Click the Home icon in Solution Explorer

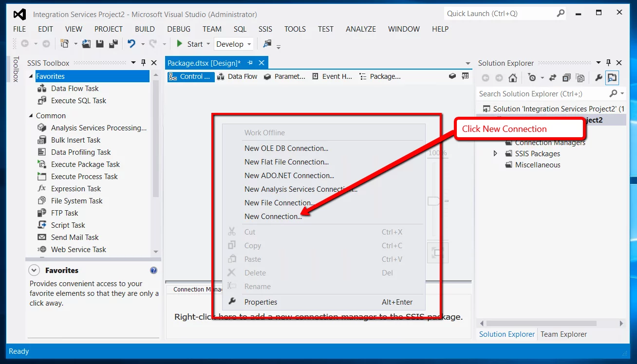pyautogui.click(x=513, y=78)
